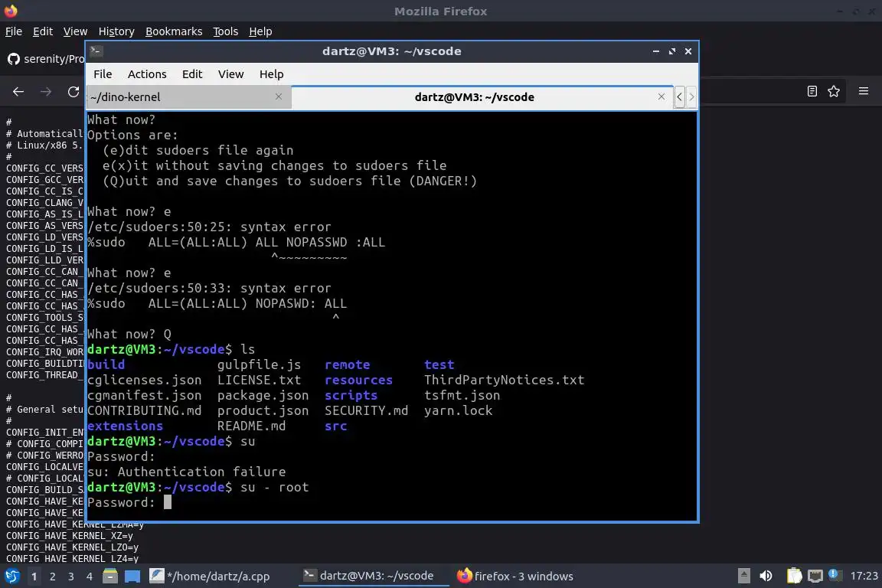
Task: Switch to workspace 2
Action: pyautogui.click(x=53, y=577)
